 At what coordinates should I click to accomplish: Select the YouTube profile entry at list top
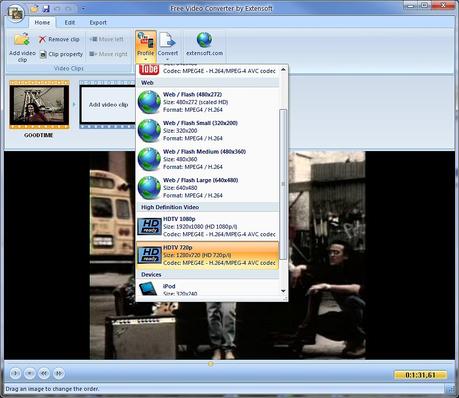point(207,69)
